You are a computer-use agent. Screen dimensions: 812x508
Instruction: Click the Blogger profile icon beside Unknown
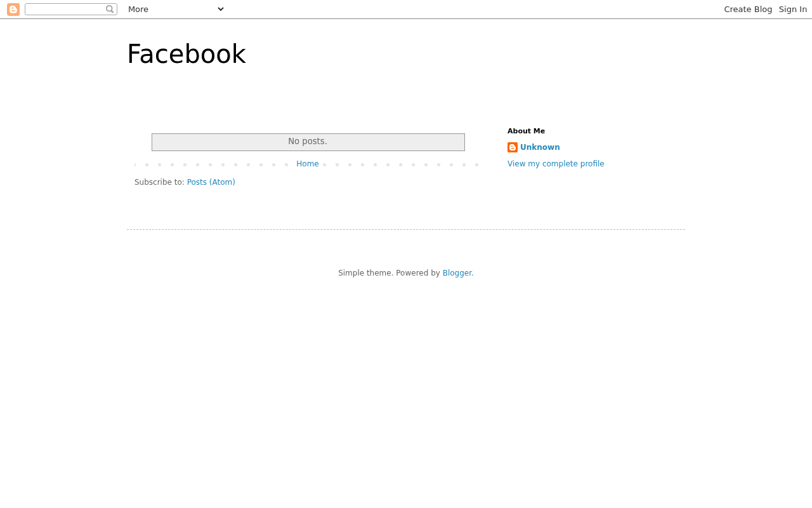point(513,147)
